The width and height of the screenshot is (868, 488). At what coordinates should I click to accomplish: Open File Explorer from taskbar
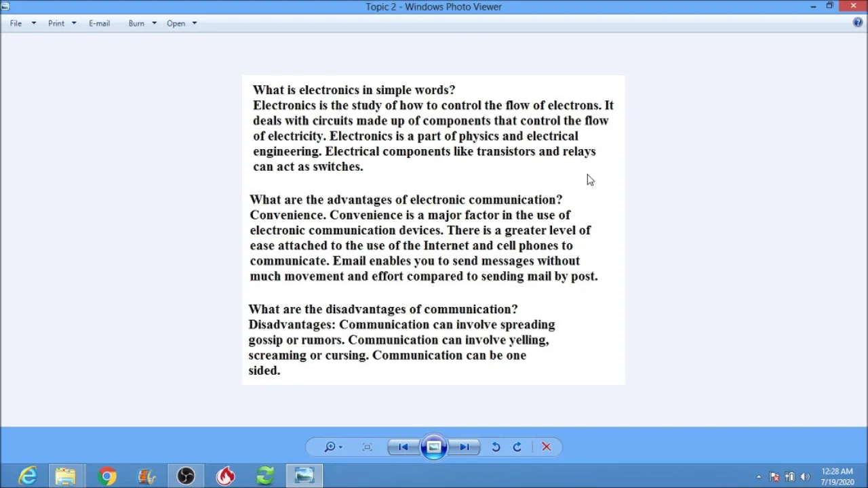coord(66,476)
